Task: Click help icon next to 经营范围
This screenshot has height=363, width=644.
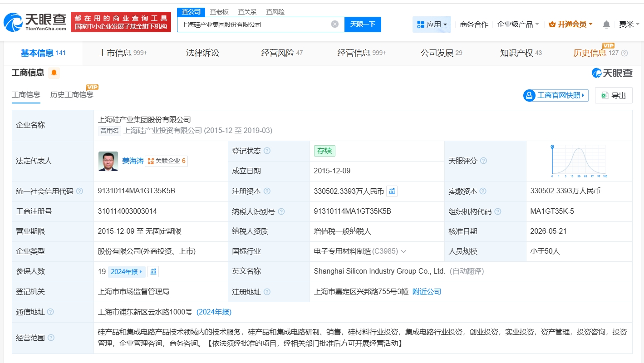Action: tap(51, 338)
